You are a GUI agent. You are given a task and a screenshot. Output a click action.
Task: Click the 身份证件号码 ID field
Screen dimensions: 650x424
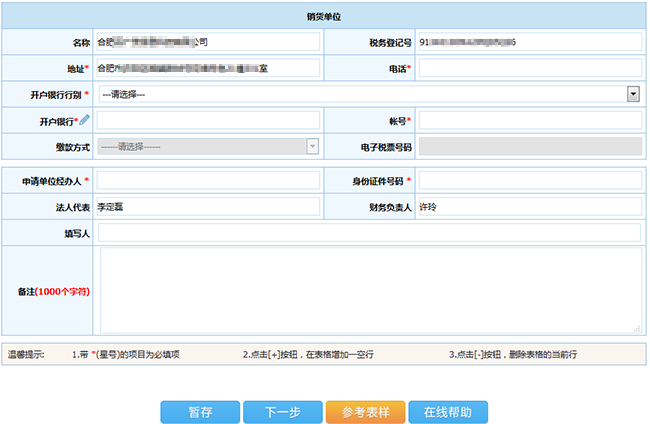tap(528, 181)
